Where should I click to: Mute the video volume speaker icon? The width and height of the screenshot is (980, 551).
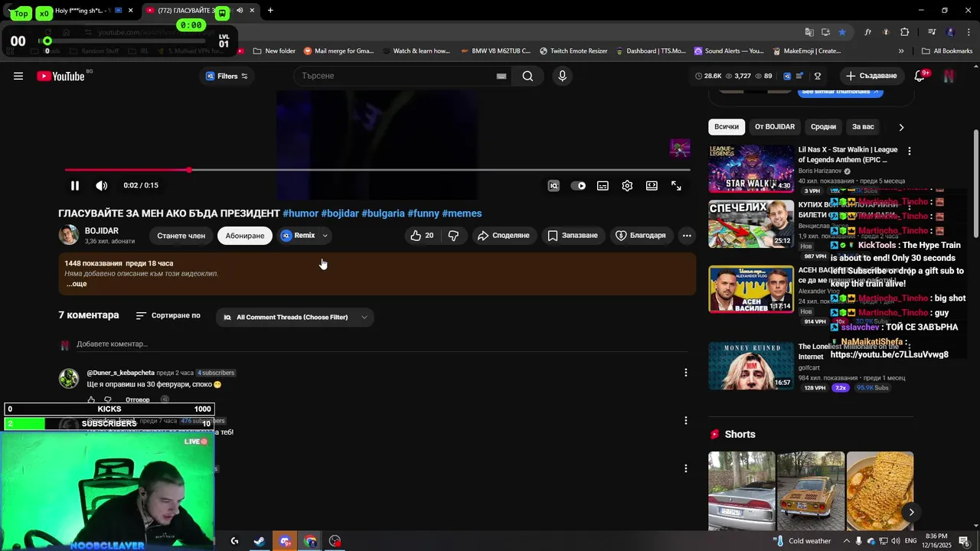point(101,185)
